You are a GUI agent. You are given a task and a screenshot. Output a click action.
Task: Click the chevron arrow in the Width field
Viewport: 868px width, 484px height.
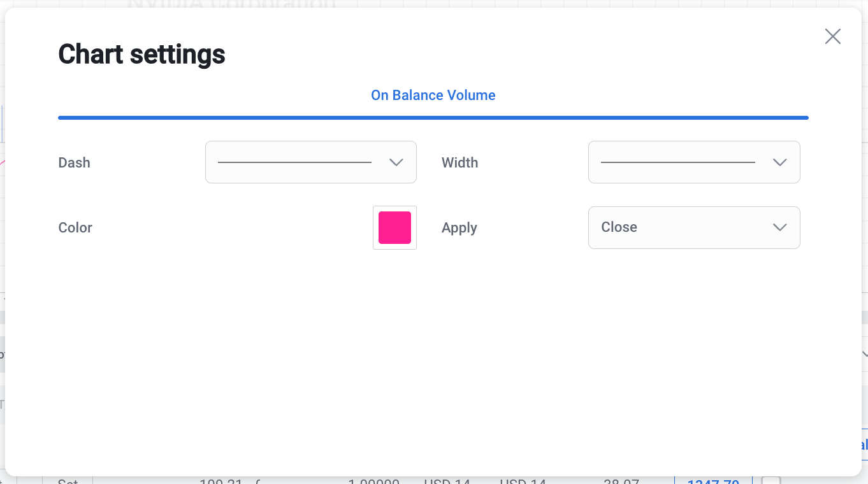[x=779, y=162]
